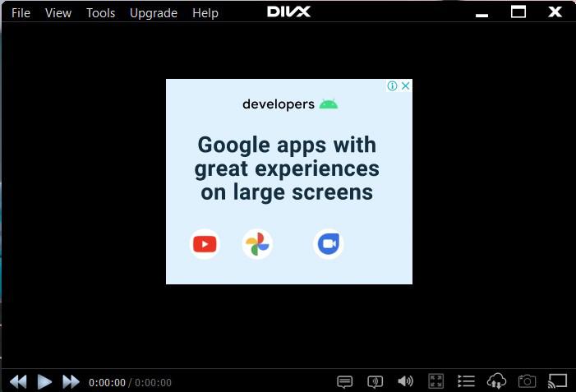576x392 pixels.
Task: Toggle fullscreen mode icon
Action: (x=436, y=381)
